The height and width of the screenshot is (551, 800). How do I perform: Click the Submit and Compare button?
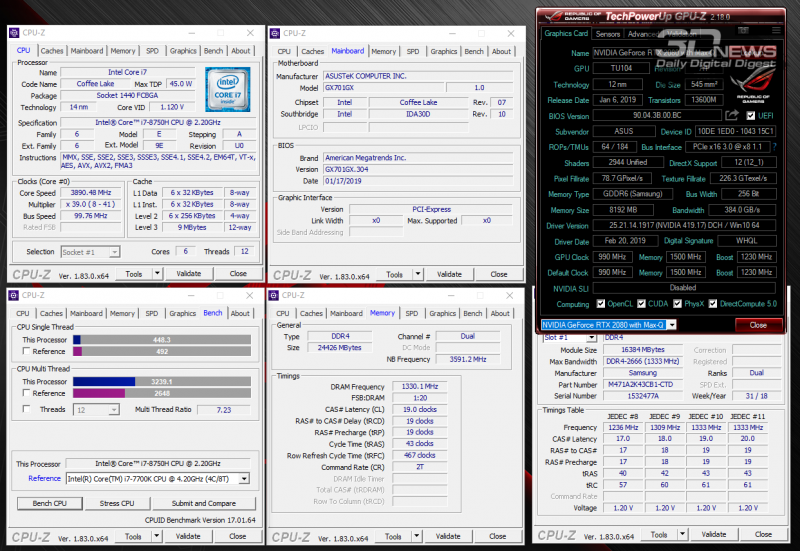[204, 503]
